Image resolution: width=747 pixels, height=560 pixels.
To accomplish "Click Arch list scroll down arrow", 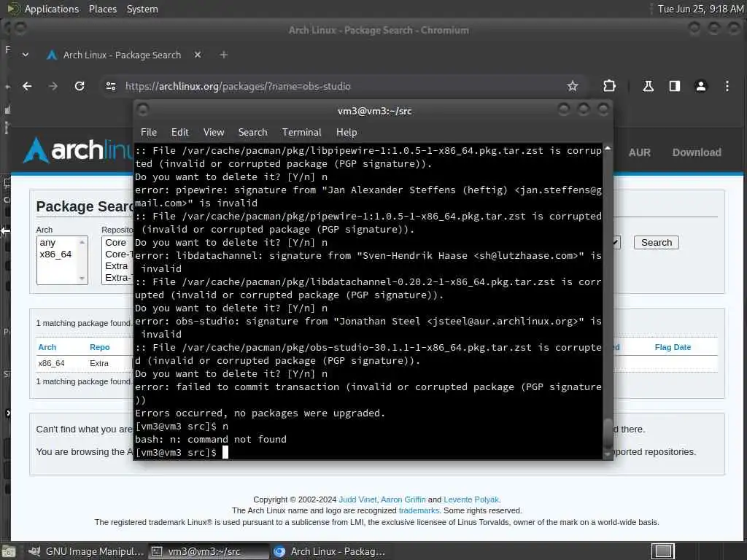I will (x=82, y=278).
